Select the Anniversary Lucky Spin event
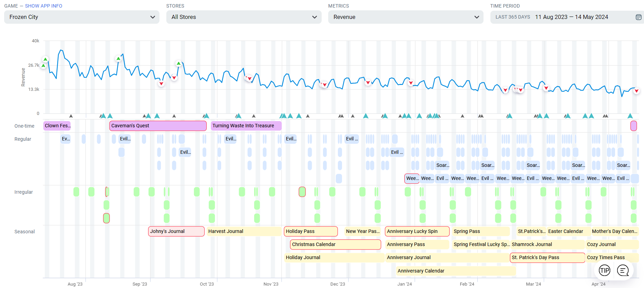The image size is (644, 288). click(x=417, y=231)
